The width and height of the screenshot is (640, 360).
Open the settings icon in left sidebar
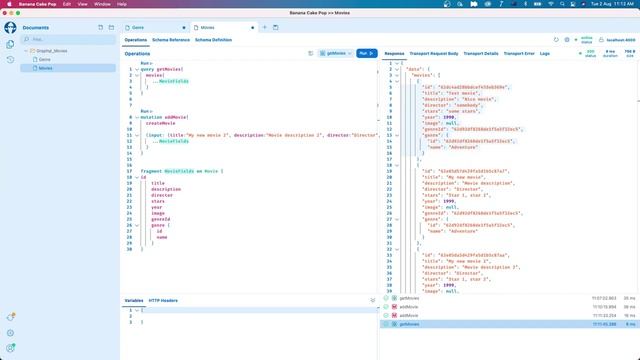tap(11, 333)
